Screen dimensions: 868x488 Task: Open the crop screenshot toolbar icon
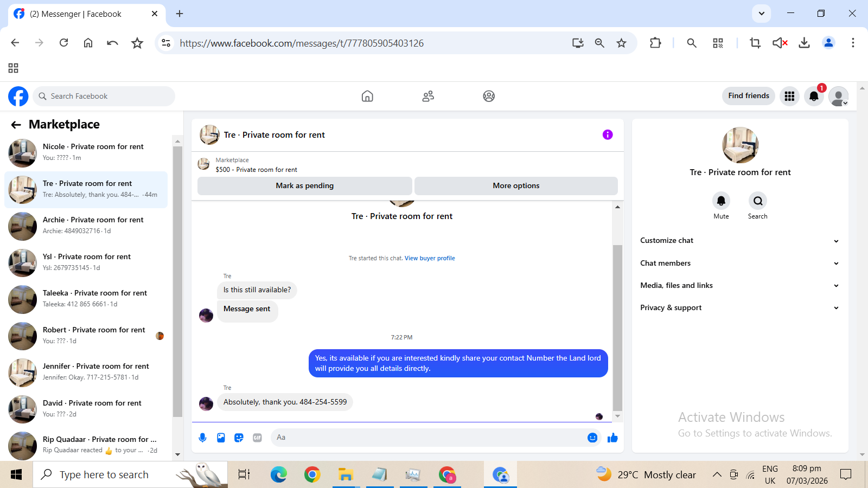tap(755, 43)
